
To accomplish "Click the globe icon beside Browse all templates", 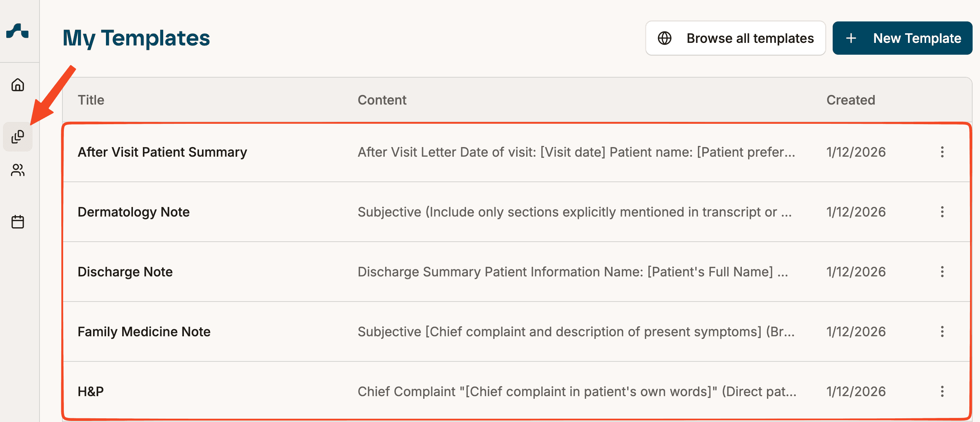I will tap(665, 38).
